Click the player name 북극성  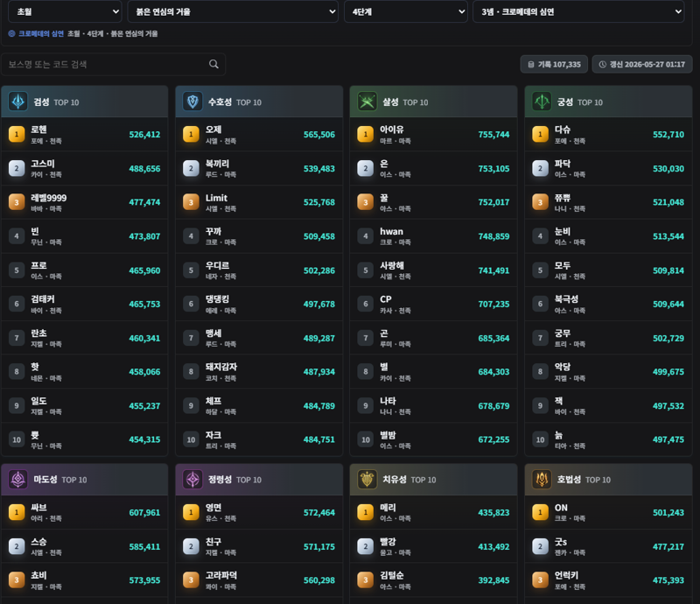pos(566,298)
